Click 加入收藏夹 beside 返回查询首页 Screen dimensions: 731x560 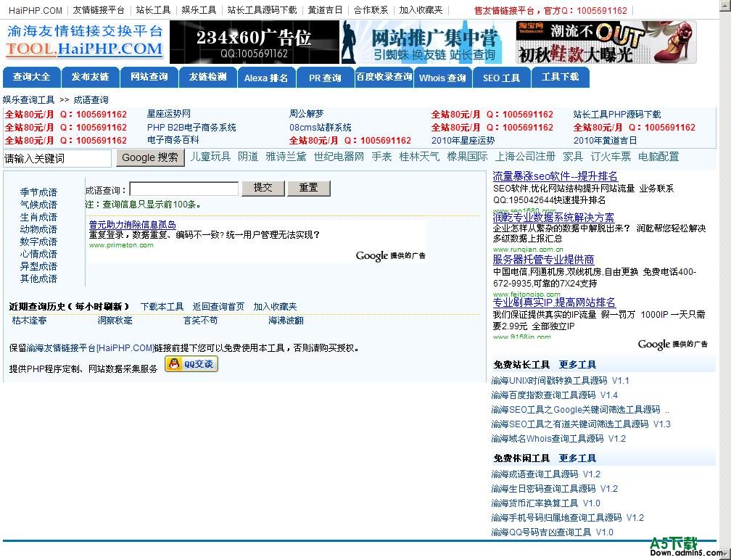(275, 306)
